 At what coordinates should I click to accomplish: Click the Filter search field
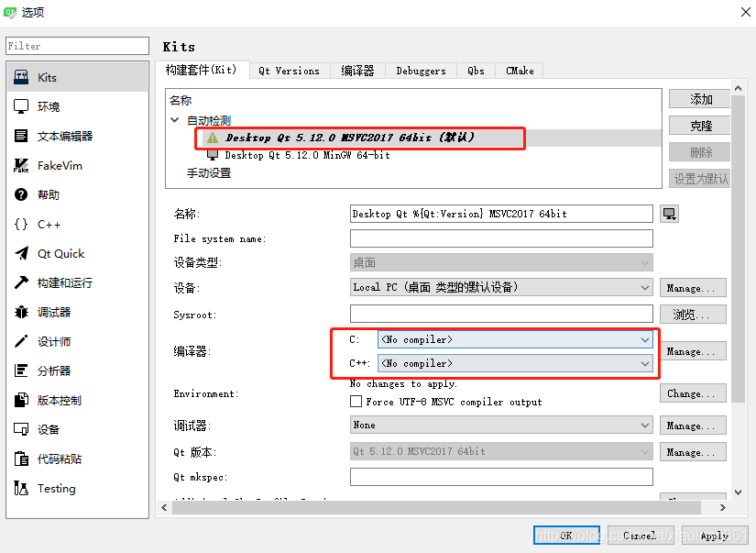click(77, 46)
